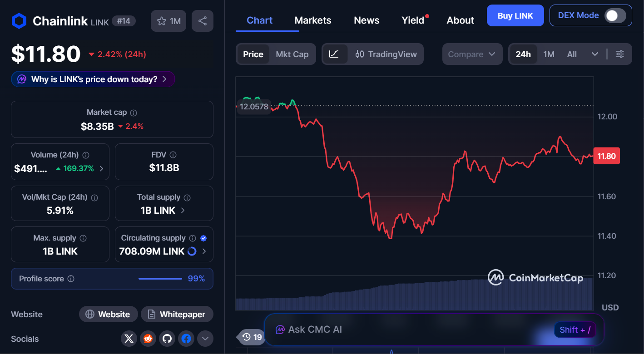Open the Whitepaper link
The image size is (644, 354).
coord(177,314)
